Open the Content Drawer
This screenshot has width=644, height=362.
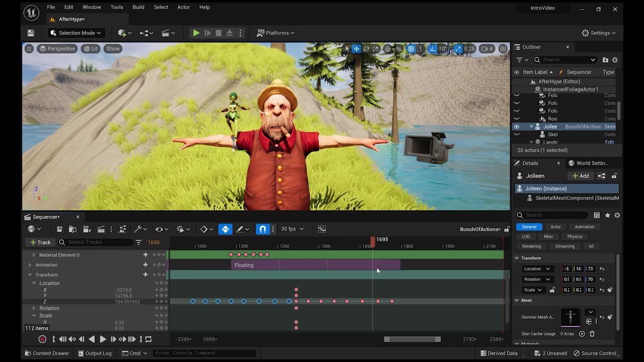tap(46, 353)
